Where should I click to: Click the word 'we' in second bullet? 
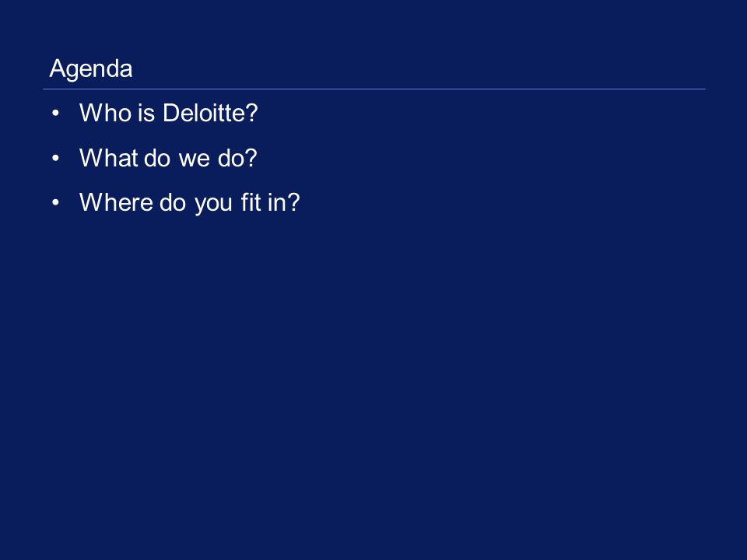194,159
